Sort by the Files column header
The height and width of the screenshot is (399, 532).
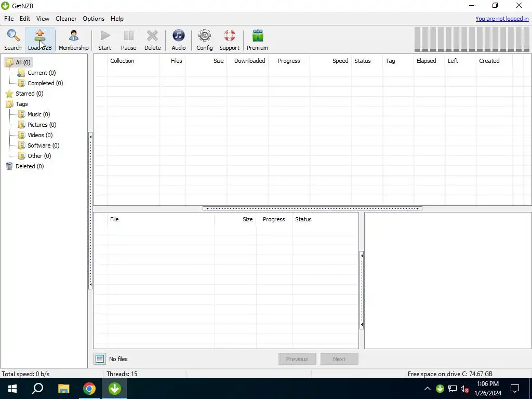click(172, 61)
